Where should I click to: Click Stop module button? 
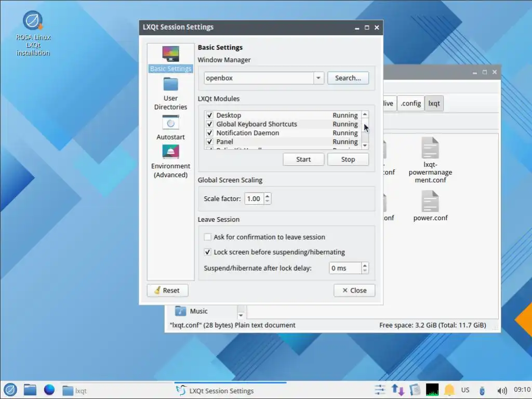[x=348, y=159]
